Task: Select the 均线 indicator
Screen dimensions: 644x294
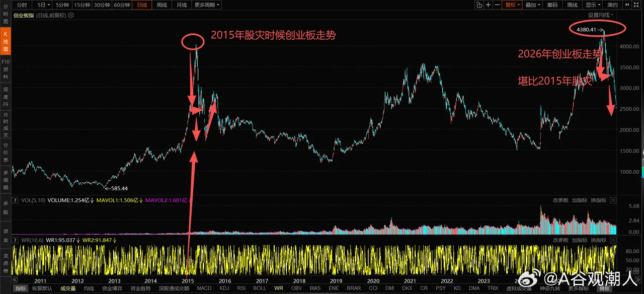Action: [x=89, y=288]
